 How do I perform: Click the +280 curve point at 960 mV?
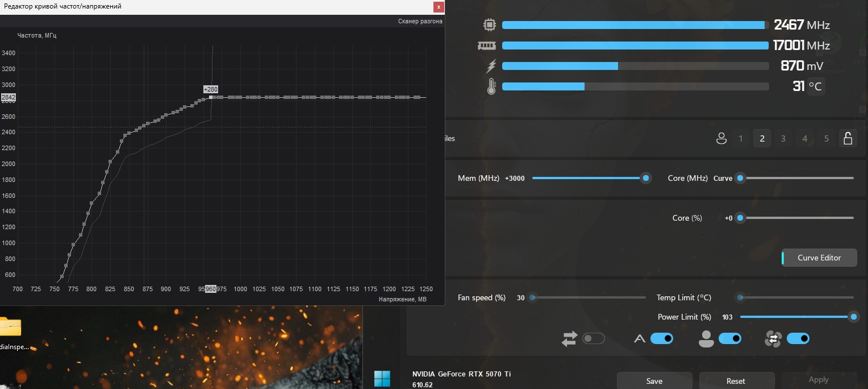(x=211, y=97)
